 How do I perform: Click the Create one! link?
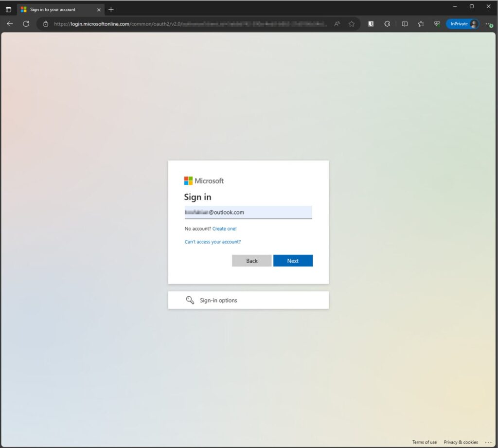[224, 229]
